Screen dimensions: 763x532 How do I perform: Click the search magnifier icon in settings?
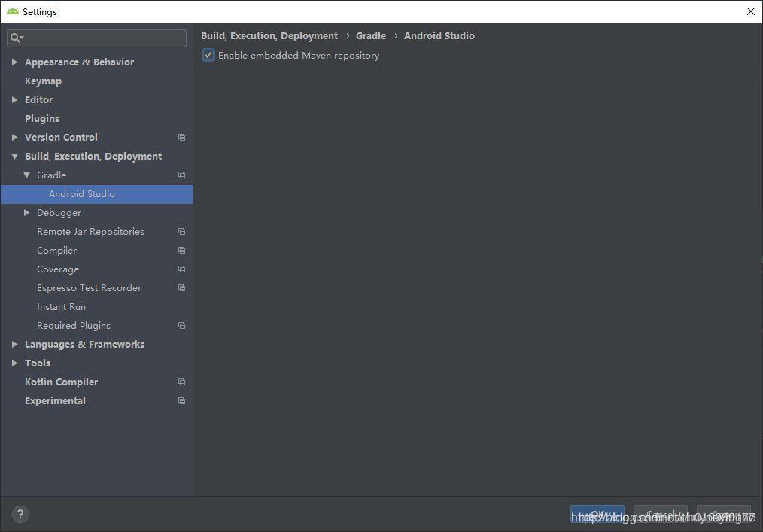tap(17, 38)
